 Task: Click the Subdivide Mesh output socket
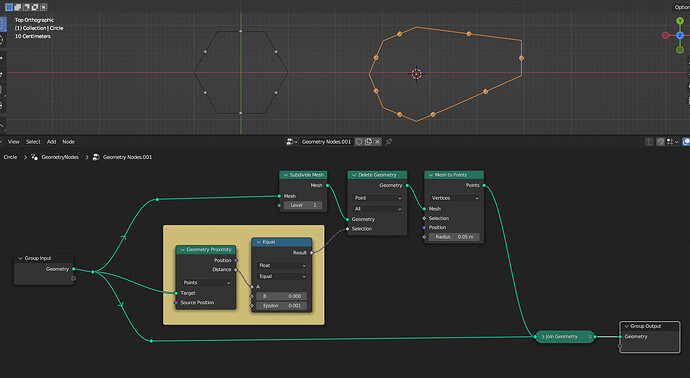327,186
